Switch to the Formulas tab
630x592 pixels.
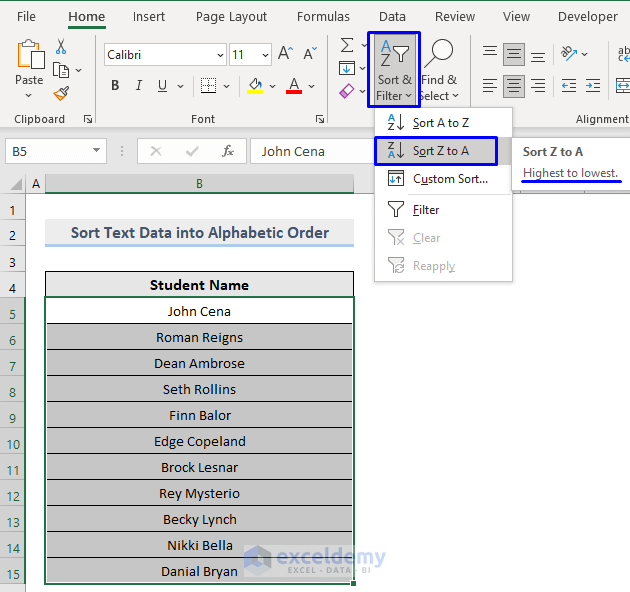click(x=323, y=16)
